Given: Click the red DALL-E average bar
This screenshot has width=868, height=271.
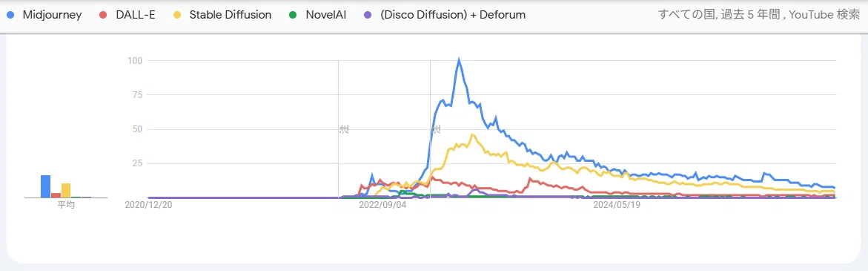Looking at the screenshot, I should [x=56, y=195].
